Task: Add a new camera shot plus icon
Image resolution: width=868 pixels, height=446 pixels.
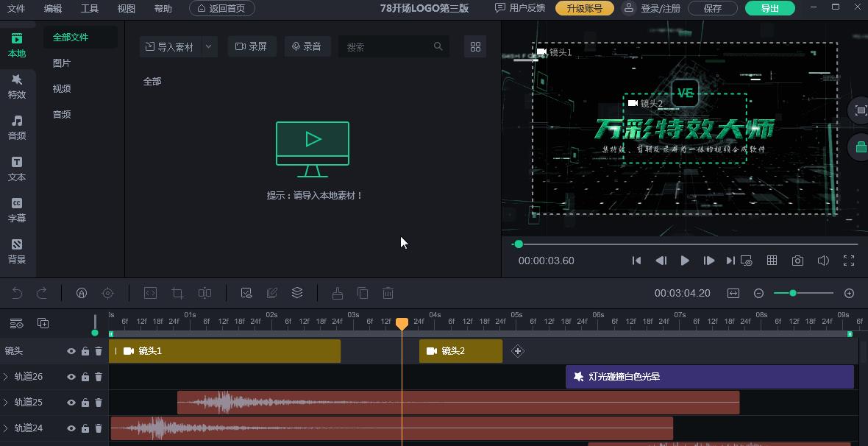Action: point(518,351)
